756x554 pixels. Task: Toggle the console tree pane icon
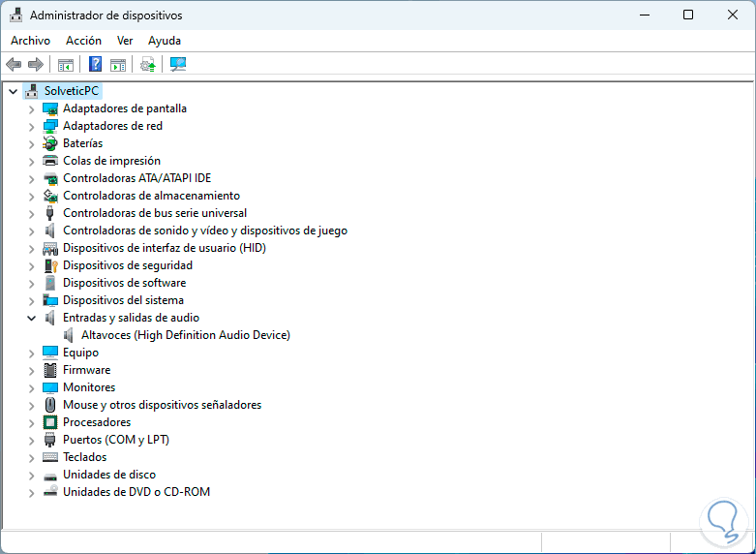coord(66,64)
